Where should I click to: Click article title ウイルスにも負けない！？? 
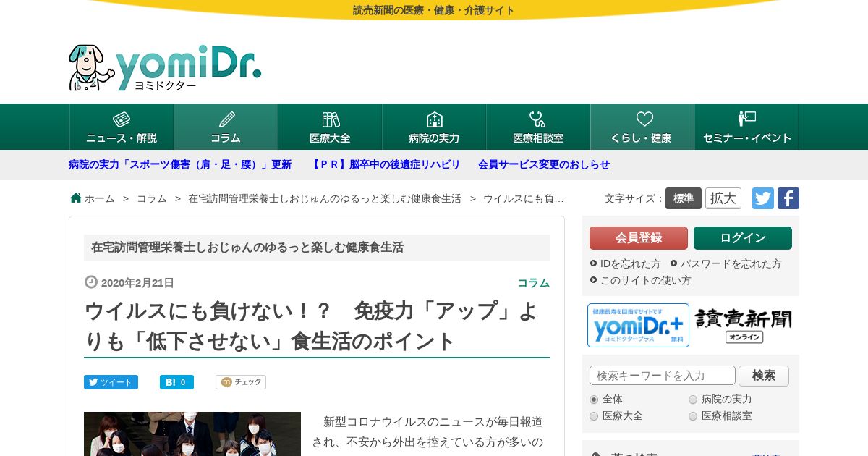(311, 325)
